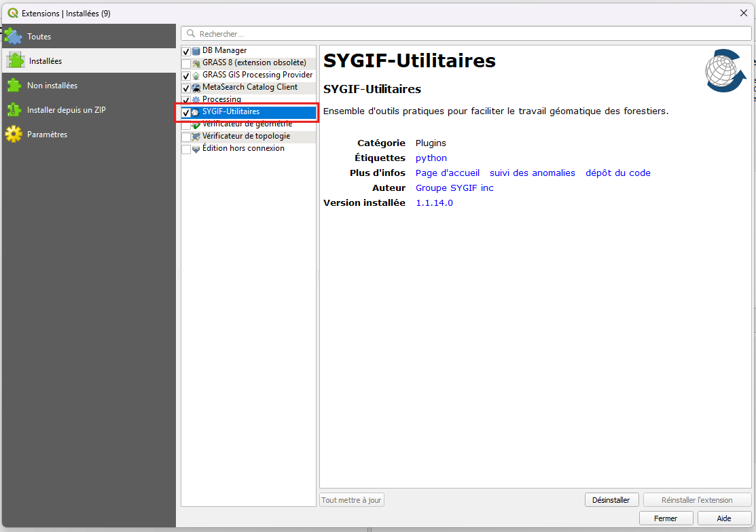
Task: Open the Toutes extensions tab
Action: click(39, 37)
